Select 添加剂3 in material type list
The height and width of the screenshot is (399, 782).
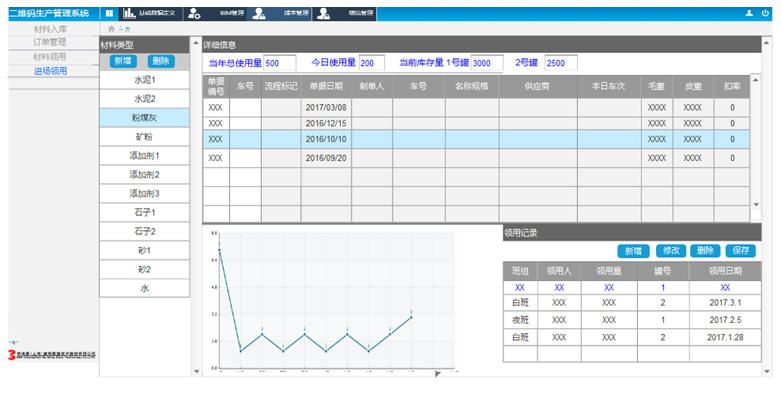(x=145, y=194)
